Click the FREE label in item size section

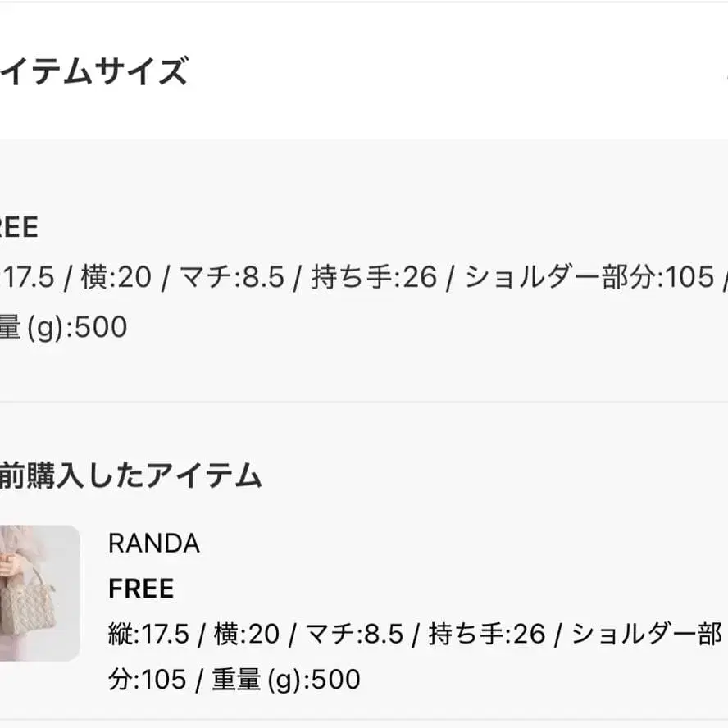(19, 227)
